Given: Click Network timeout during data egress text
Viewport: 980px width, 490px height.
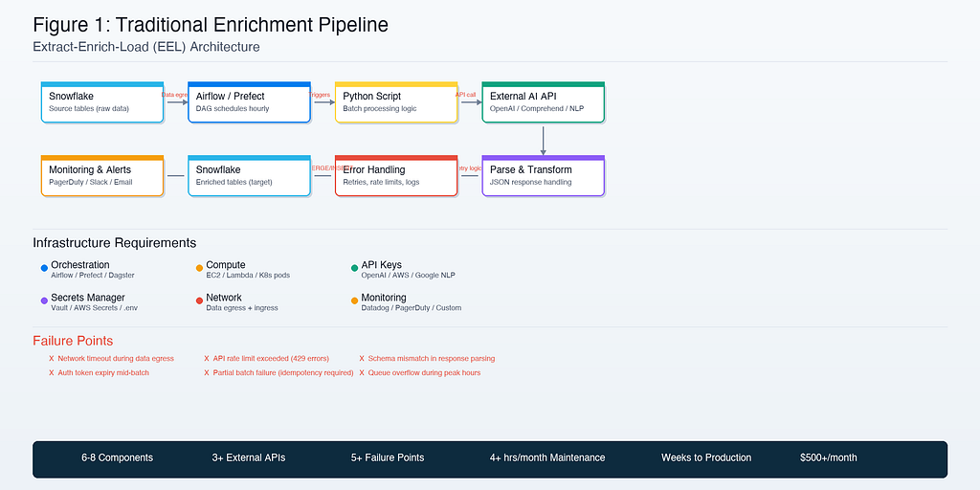Looking at the screenshot, I should [x=116, y=359].
